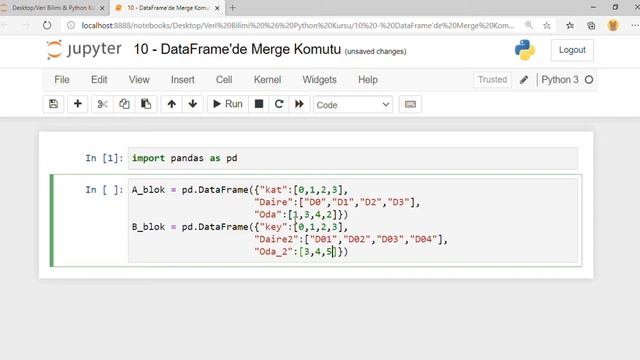
Task: Run the selected cell
Action: tap(228, 104)
